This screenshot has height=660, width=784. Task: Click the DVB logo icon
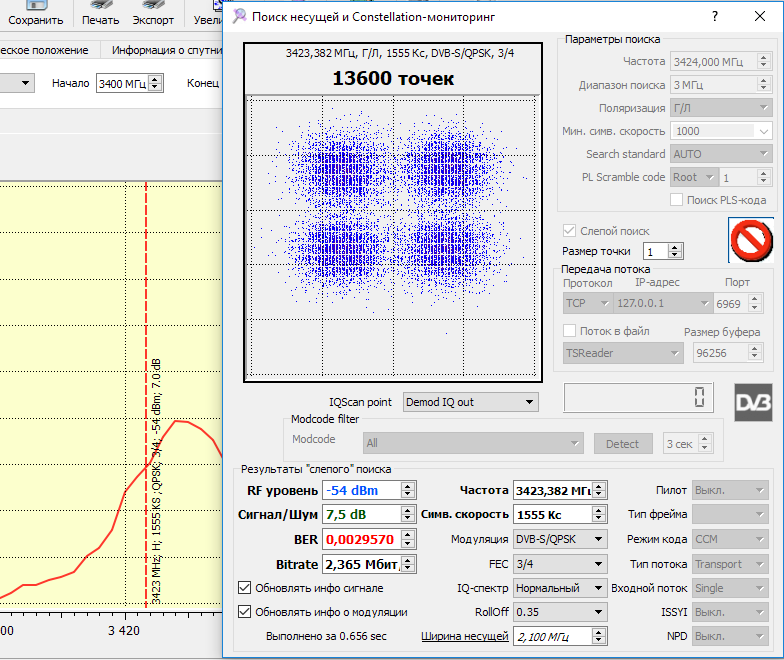tap(753, 401)
